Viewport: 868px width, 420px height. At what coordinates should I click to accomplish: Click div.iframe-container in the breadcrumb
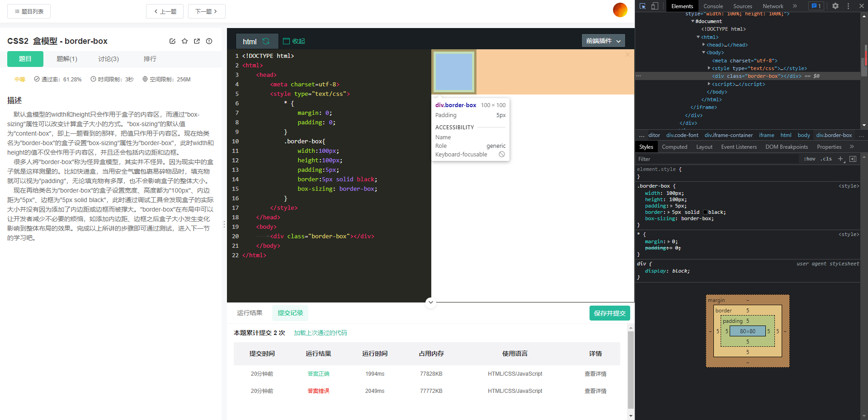(728, 135)
